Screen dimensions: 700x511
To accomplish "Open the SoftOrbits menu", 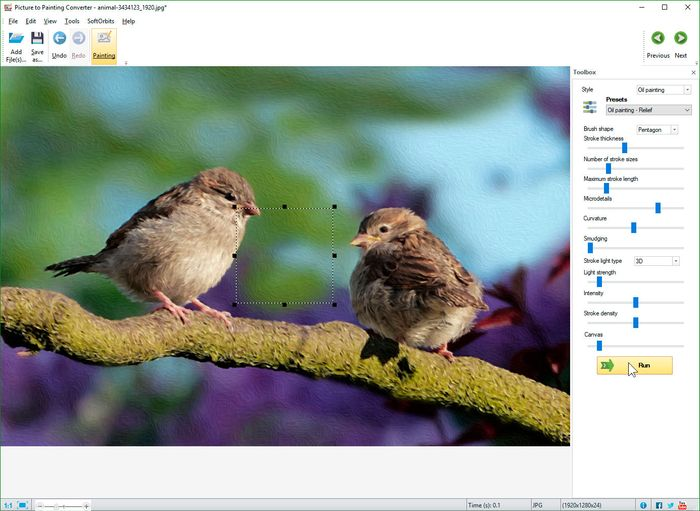I will (100, 21).
